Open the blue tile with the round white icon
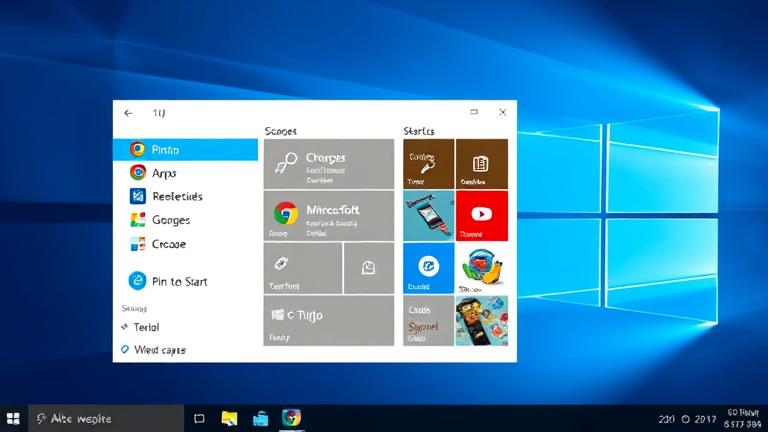 [429, 268]
